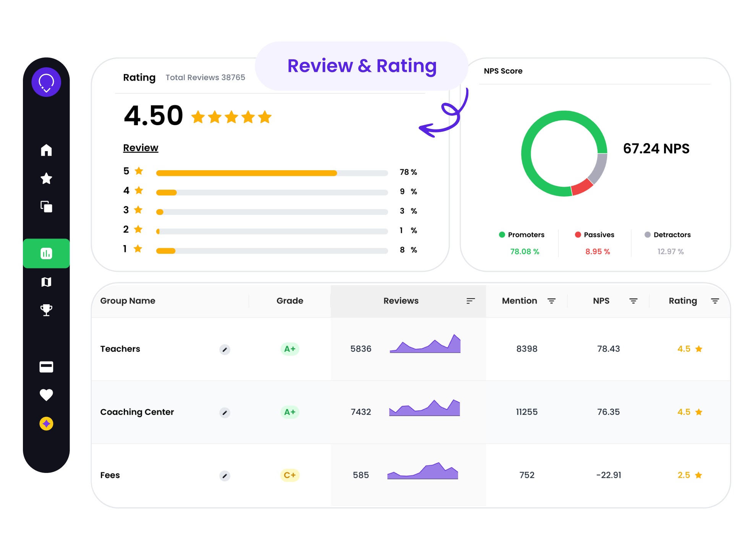Click the Teachers row name

[120, 349]
